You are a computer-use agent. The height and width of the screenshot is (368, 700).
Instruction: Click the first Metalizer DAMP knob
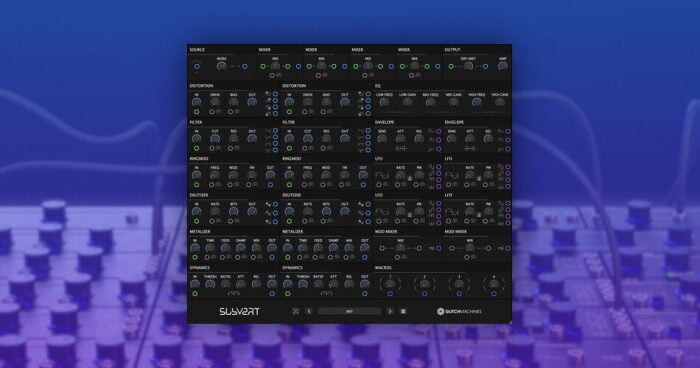pyautogui.click(x=241, y=248)
